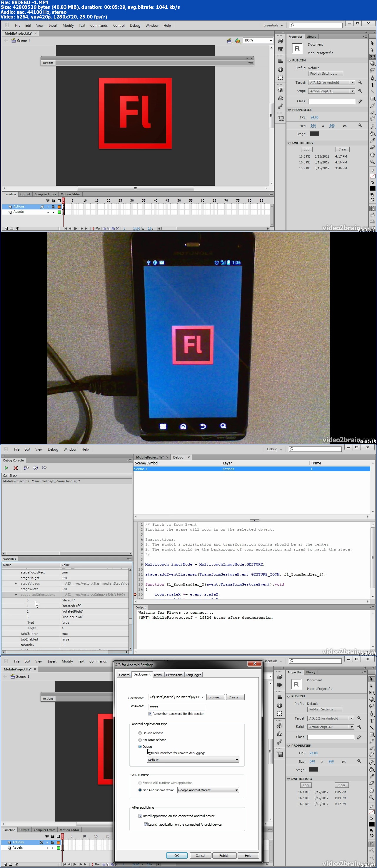Click the Browse... button for certificate
Screen dimensions: 377x868
point(215,698)
